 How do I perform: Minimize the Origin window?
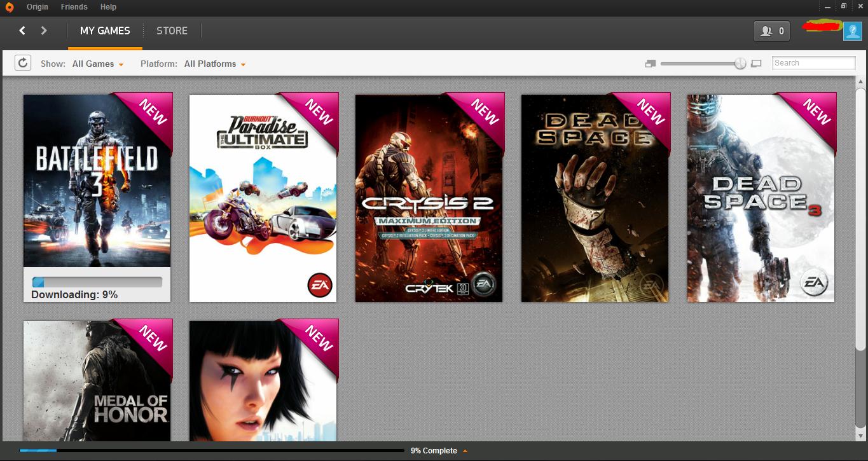(828, 6)
